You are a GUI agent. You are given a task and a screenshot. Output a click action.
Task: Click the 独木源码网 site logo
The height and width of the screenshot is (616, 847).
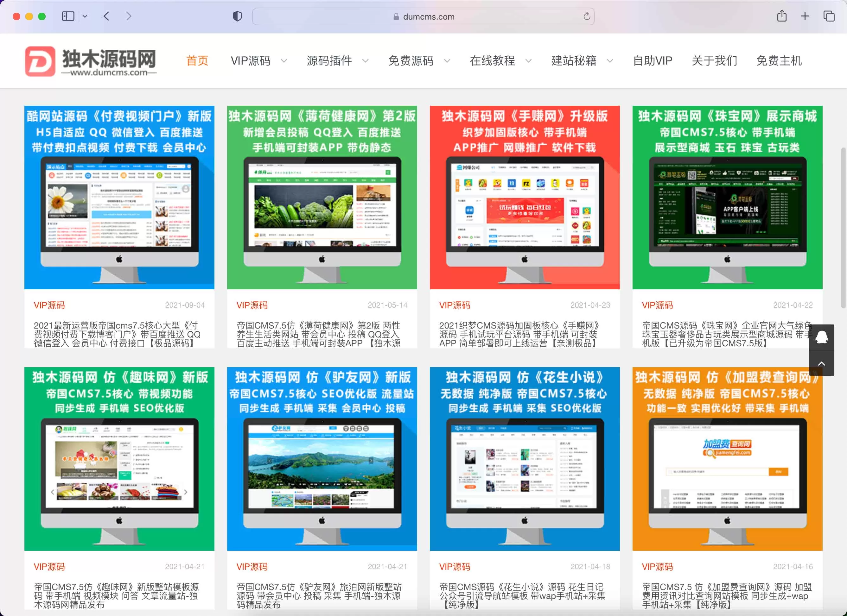[91, 61]
